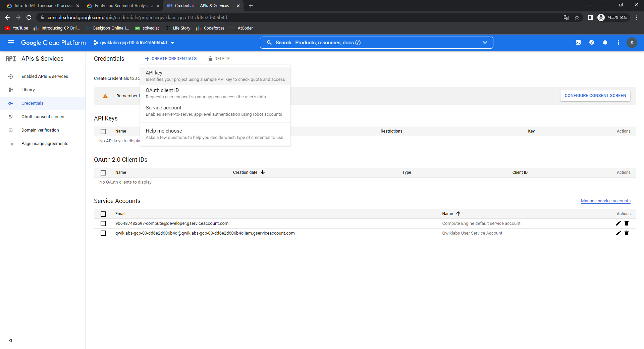Image resolution: width=644 pixels, height=349 pixels.
Task: Open the three-dot settings menu in header
Action: pos(619,43)
